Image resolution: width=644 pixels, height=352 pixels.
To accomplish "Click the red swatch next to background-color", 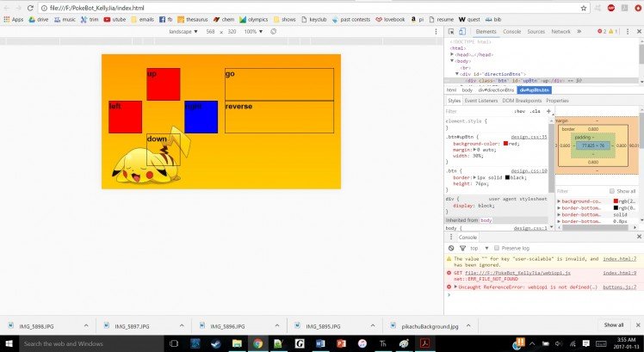I will pos(505,144).
